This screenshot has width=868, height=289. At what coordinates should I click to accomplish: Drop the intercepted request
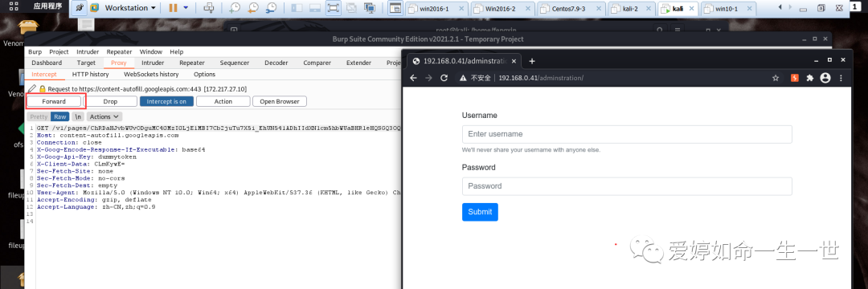point(110,102)
